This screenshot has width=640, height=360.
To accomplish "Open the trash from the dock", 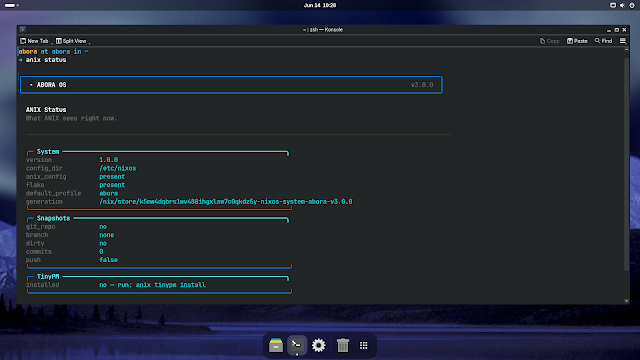I will click(342, 345).
